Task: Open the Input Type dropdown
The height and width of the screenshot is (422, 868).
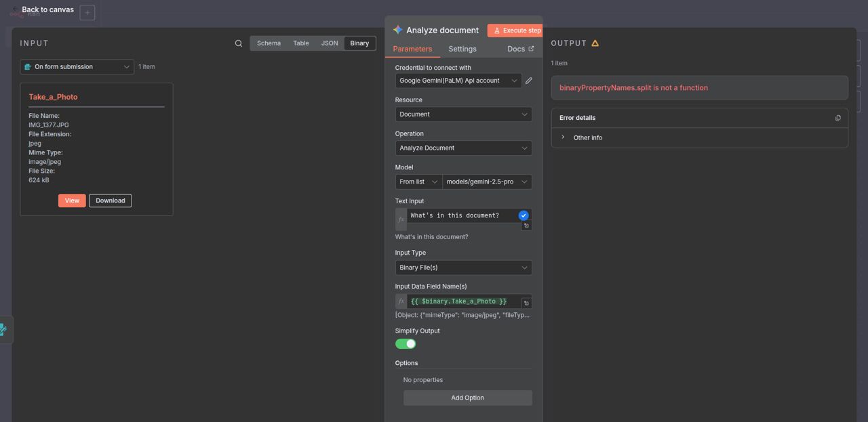Action: pos(463,268)
